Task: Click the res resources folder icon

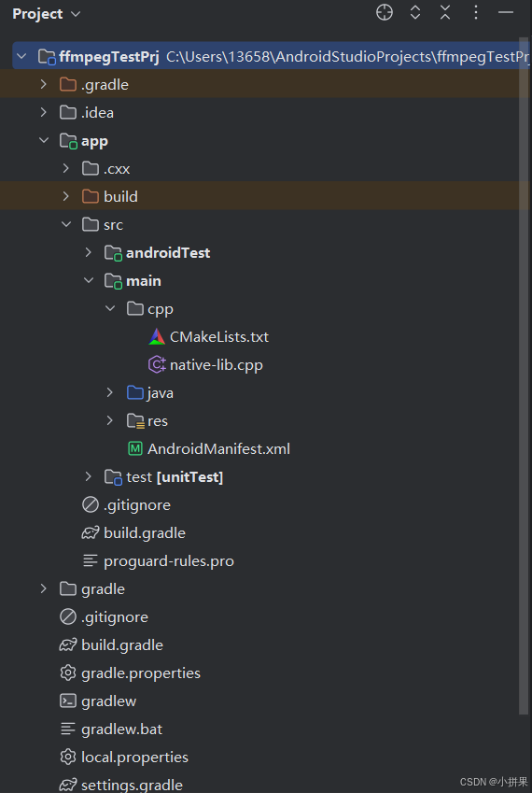Action: pyautogui.click(x=135, y=420)
